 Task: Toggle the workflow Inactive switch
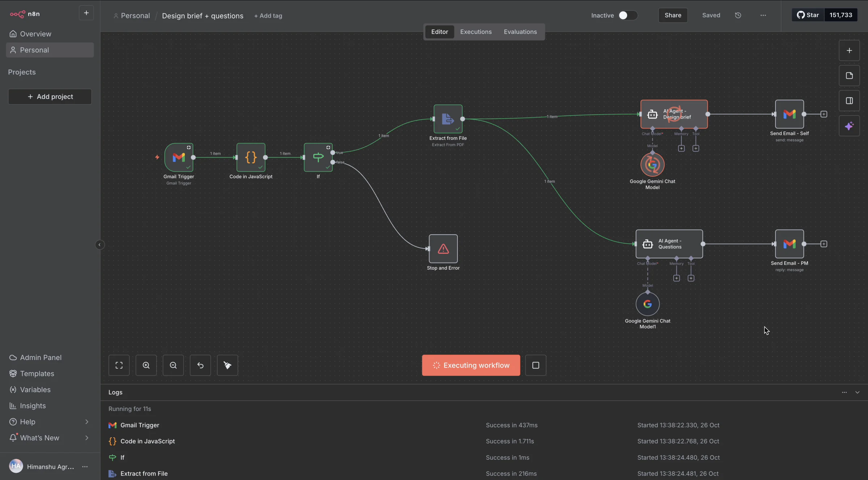tap(628, 15)
